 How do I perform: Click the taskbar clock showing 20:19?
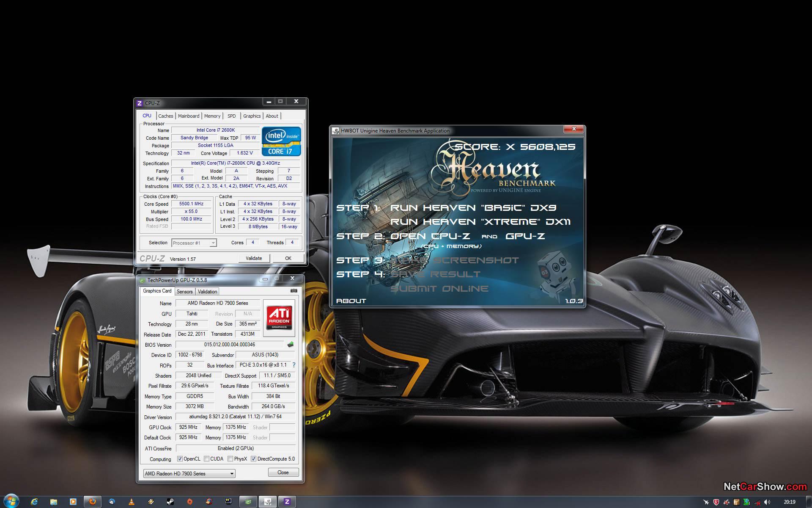[x=790, y=502]
